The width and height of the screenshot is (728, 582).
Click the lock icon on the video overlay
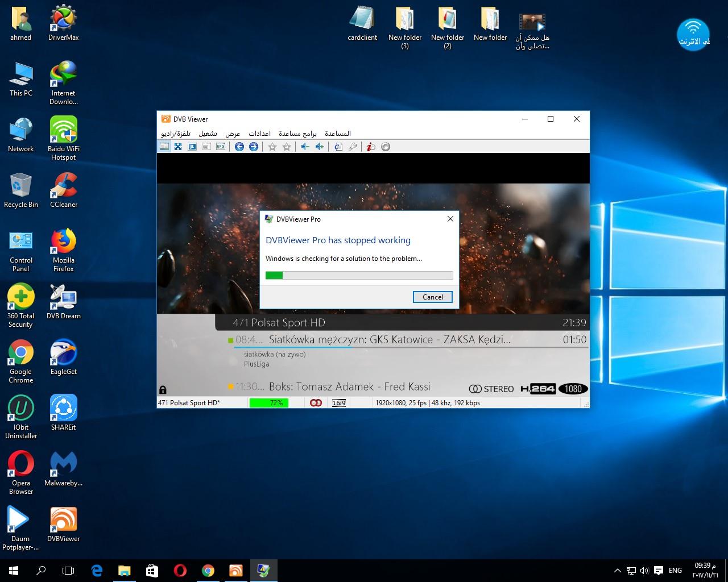(x=163, y=390)
